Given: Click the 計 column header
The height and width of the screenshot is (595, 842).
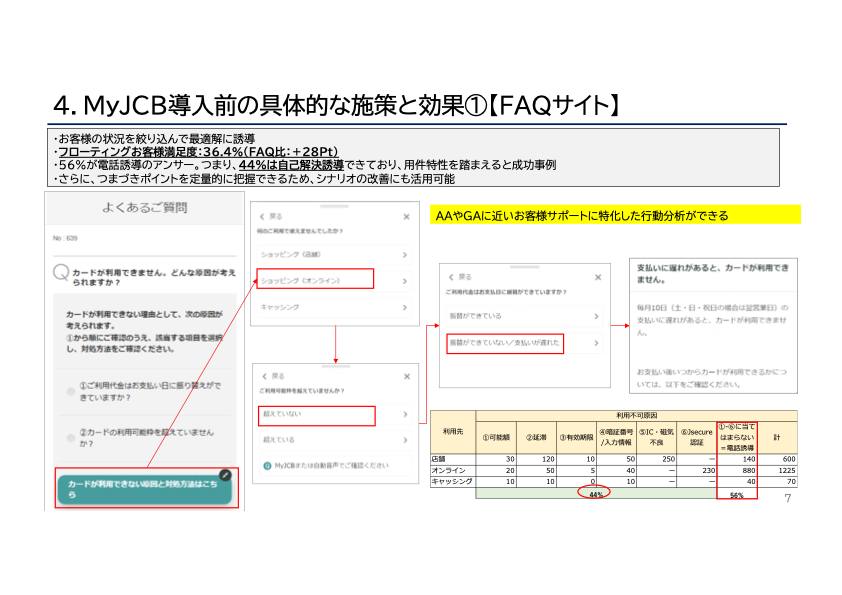Looking at the screenshot, I should (x=777, y=437).
